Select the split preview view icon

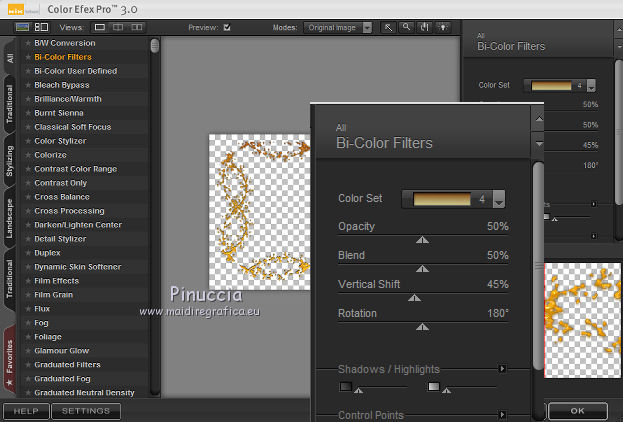point(118,27)
